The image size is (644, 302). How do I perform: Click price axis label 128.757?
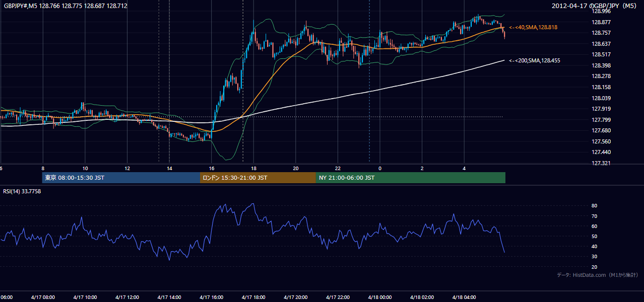point(601,33)
